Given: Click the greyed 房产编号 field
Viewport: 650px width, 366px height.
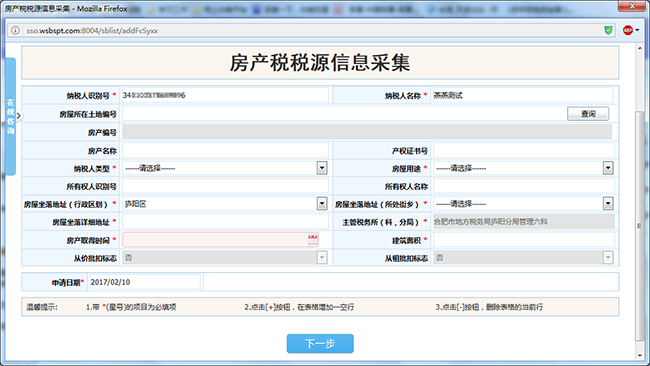Looking at the screenshot, I should 367,132.
